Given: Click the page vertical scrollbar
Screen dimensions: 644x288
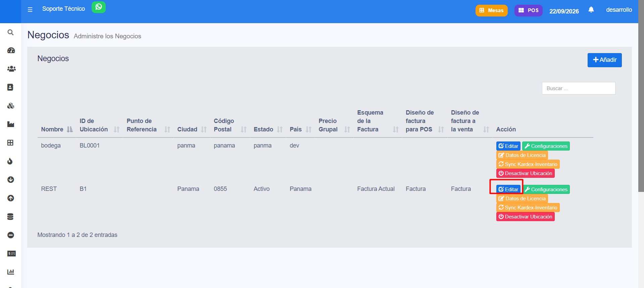Looking at the screenshot, I should [641, 96].
